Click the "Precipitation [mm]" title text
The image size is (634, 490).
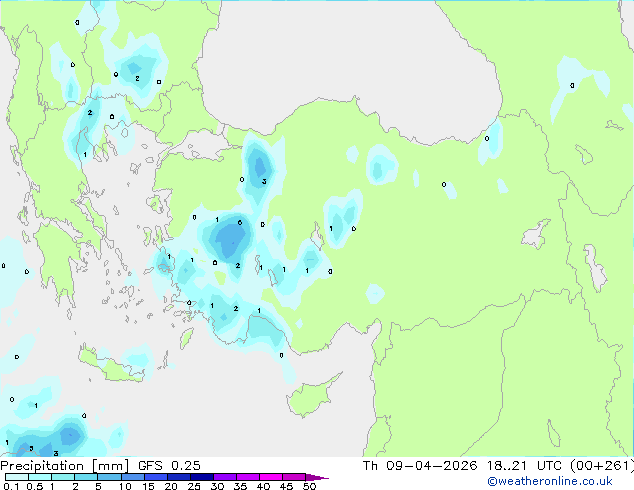click(x=65, y=466)
